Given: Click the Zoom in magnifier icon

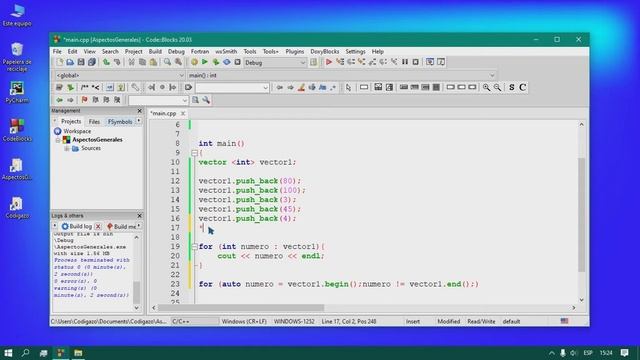Looking at the screenshot, I should (x=486, y=87).
